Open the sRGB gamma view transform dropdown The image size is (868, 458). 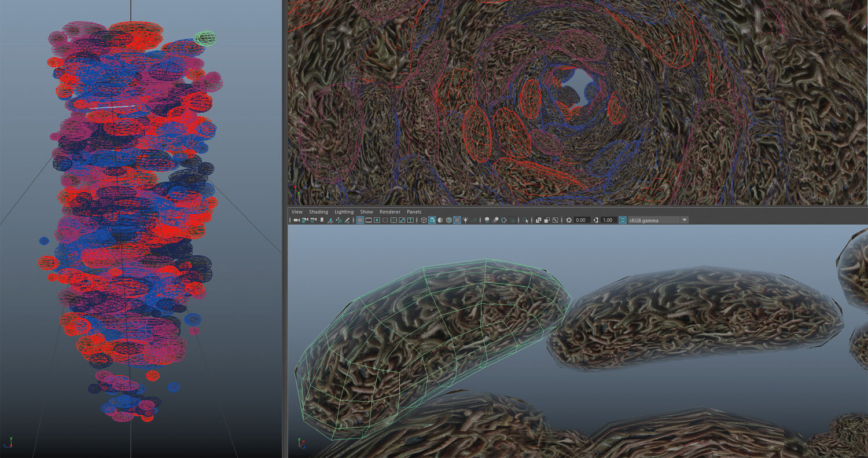point(685,220)
